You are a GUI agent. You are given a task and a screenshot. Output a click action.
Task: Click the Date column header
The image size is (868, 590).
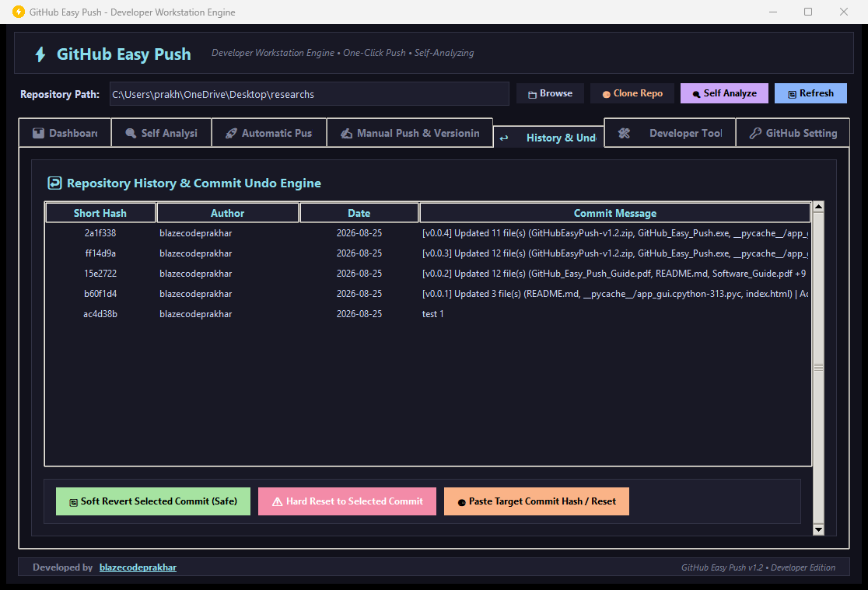pos(359,213)
